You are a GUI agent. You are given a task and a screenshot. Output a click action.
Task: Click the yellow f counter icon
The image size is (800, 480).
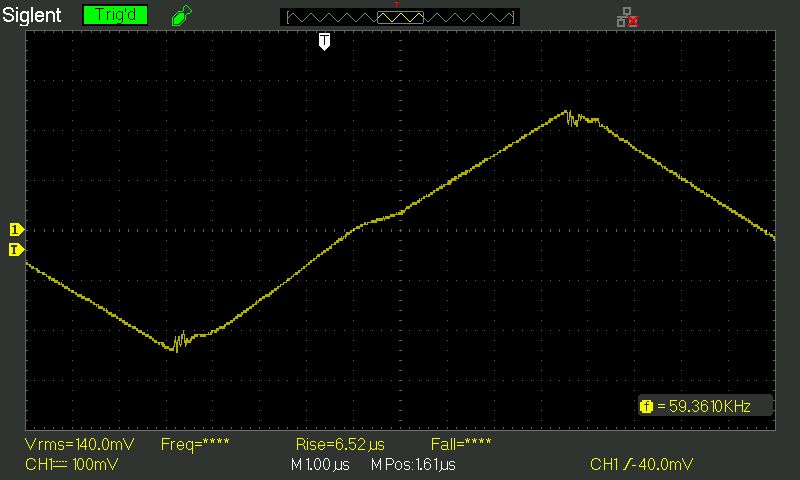646,407
